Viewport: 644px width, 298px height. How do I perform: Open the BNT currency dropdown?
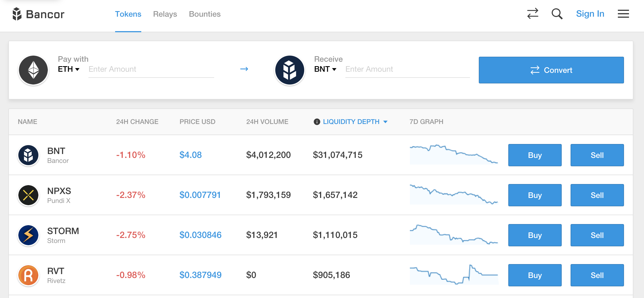click(x=325, y=69)
